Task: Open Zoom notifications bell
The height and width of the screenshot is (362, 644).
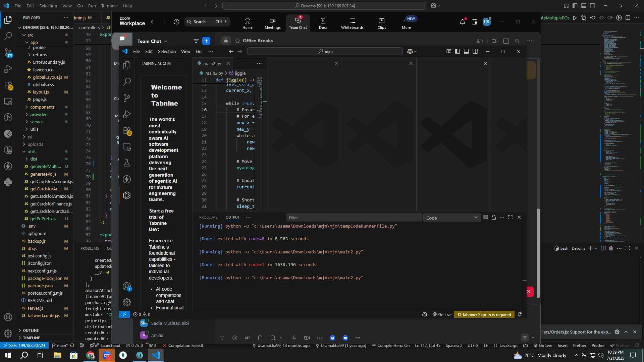Action: pos(463,22)
